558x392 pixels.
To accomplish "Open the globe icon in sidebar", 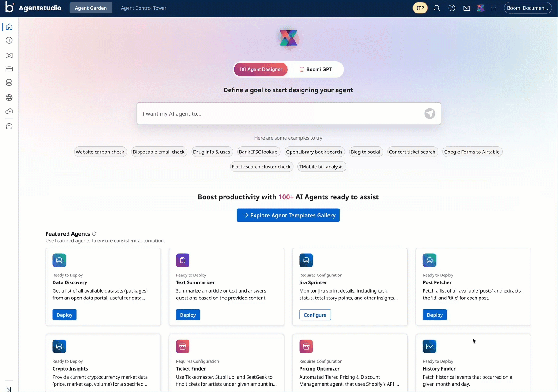I will tap(9, 98).
